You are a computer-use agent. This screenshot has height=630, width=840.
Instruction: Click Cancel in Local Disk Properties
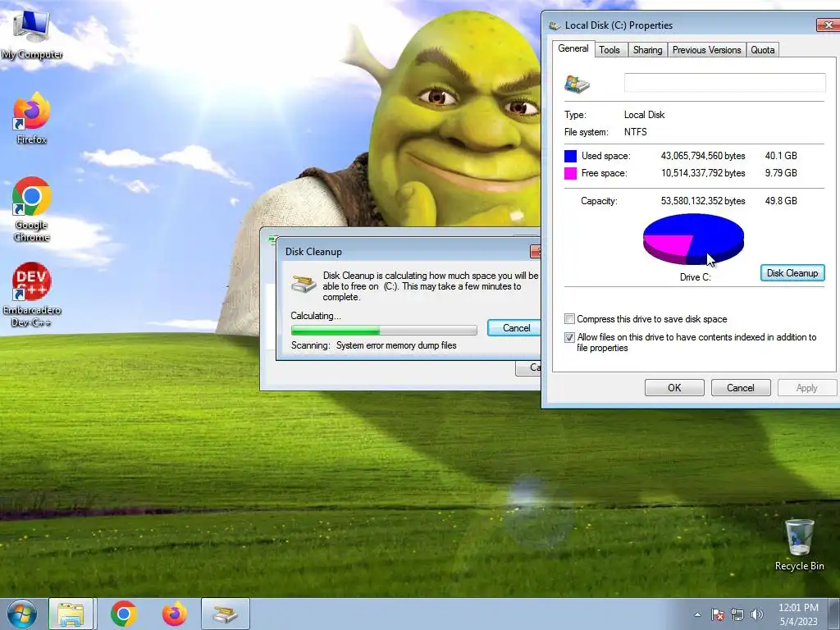pos(741,388)
